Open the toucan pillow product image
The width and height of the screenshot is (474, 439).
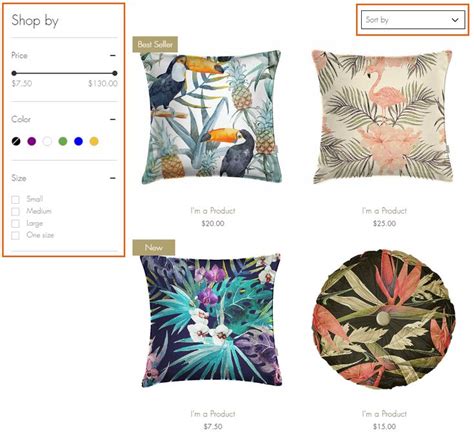coord(211,117)
